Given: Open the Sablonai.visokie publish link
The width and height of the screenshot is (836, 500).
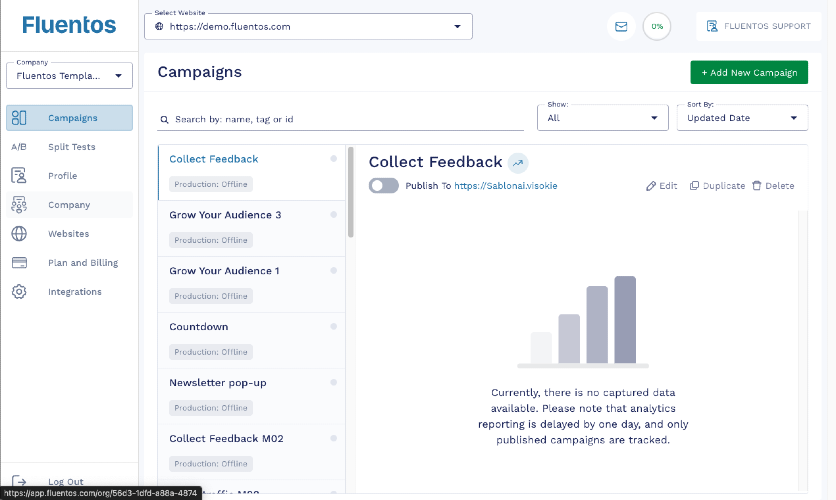Looking at the screenshot, I should pyautogui.click(x=505, y=186).
